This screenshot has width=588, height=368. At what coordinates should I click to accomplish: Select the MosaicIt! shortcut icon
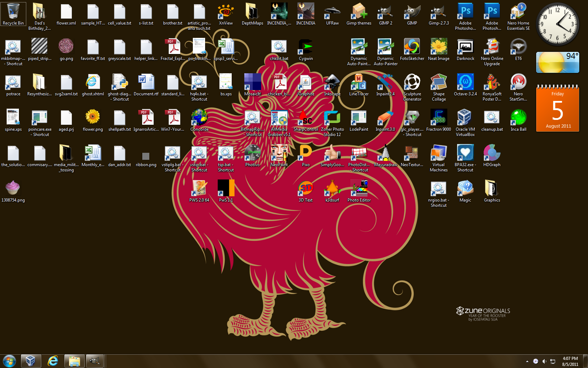coord(252,85)
